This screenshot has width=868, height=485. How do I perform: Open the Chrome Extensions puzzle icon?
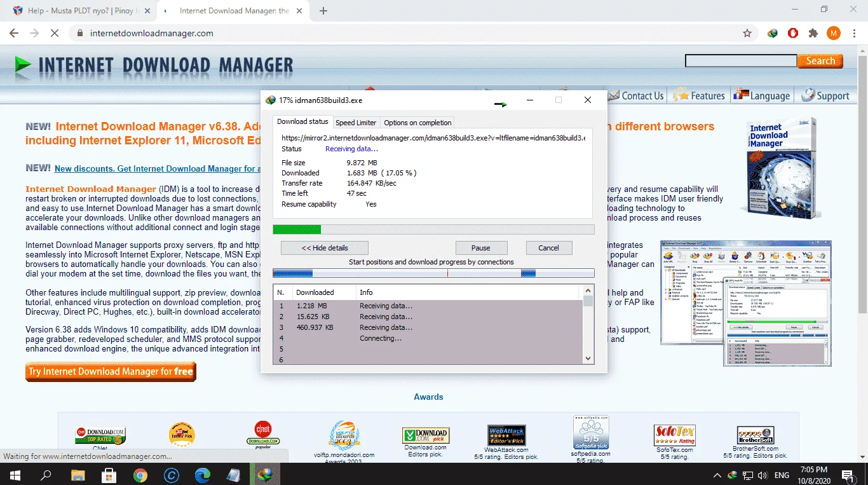813,33
